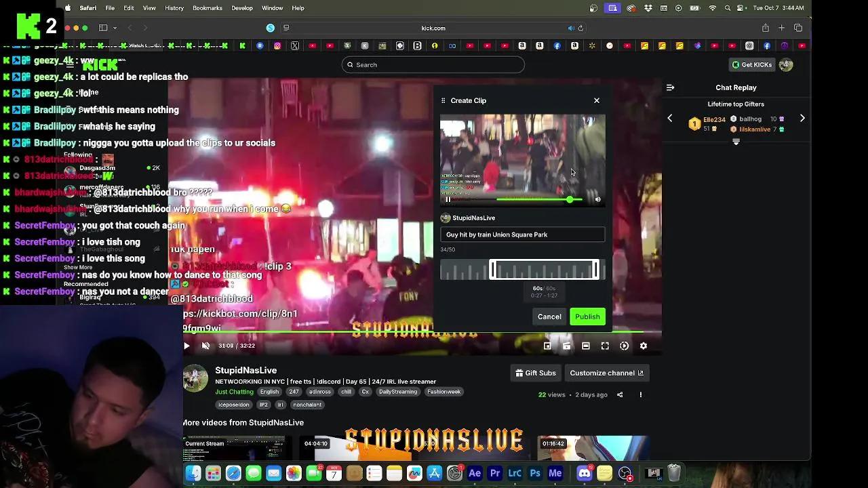Screen dimensions: 868x488
Task: Open video player settings gear
Action: tap(644, 346)
